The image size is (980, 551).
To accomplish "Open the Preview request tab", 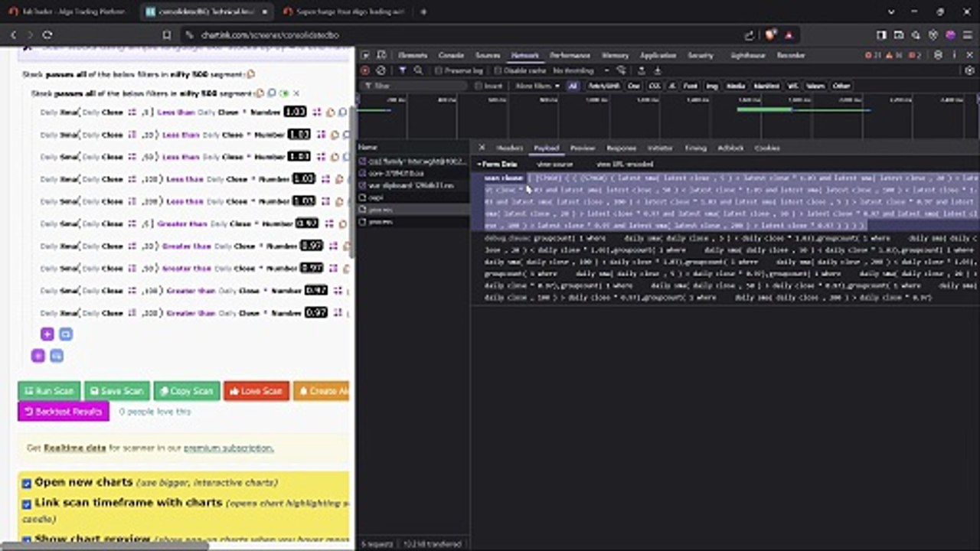I will coord(583,148).
